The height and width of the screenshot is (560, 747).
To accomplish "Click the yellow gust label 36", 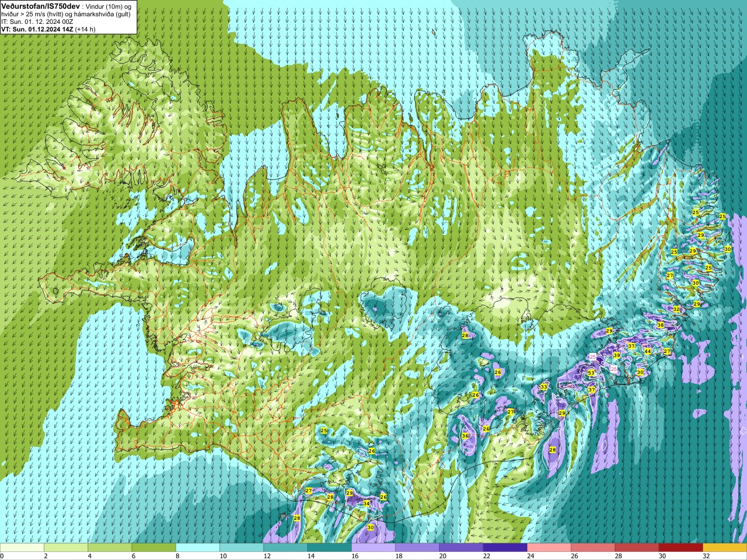I will coord(465,436).
